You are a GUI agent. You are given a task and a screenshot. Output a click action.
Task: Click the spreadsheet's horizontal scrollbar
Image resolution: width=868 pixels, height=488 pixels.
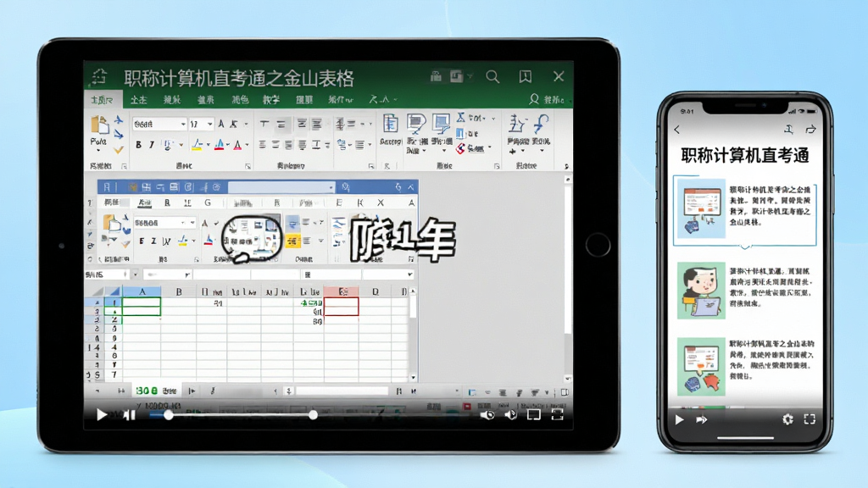pos(342,391)
